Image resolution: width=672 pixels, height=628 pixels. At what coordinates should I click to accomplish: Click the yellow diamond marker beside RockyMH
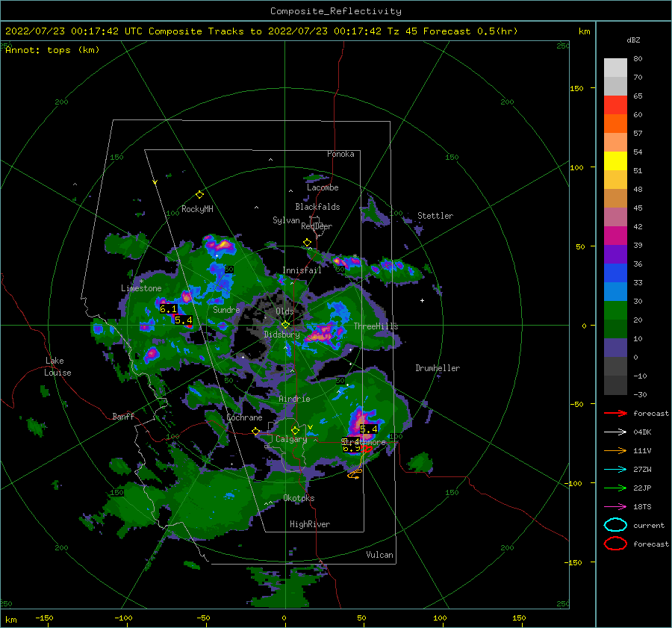(x=199, y=195)
